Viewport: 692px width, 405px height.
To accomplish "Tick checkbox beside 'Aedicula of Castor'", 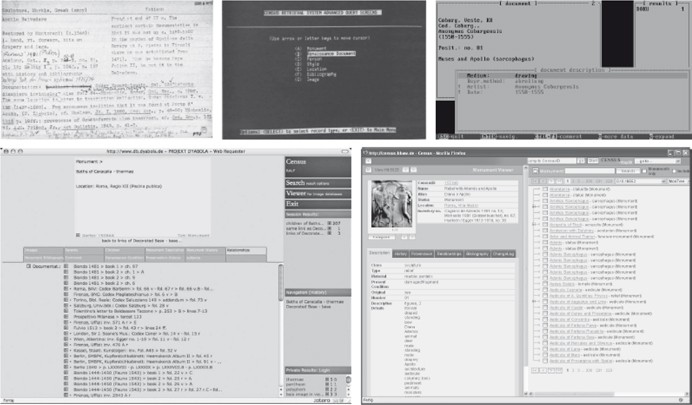I will pyautogui.click(x=545, y=308).
